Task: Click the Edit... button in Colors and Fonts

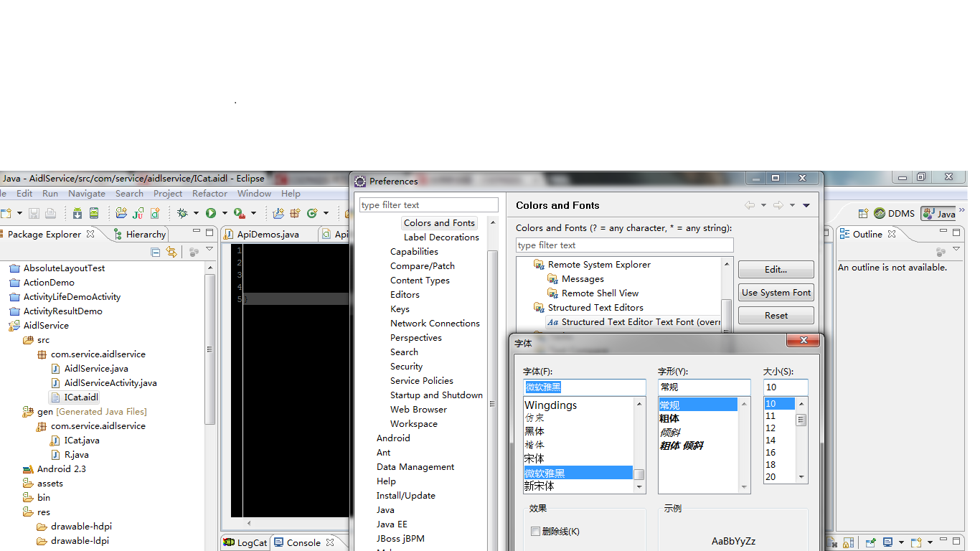Action: (776, 269)
